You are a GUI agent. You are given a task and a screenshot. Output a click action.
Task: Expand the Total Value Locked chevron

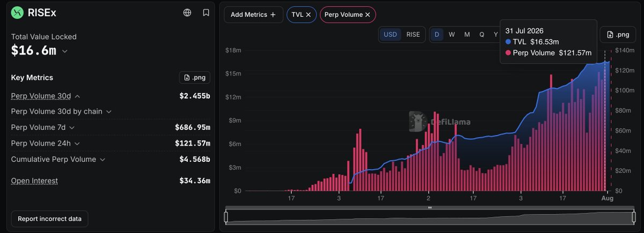pos(65,51)
